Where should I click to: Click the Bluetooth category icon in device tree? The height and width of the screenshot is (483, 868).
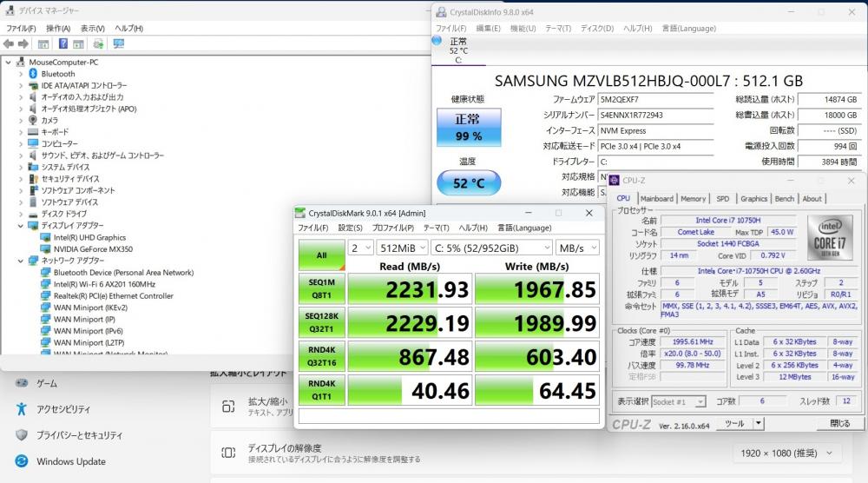pos(33,74)
